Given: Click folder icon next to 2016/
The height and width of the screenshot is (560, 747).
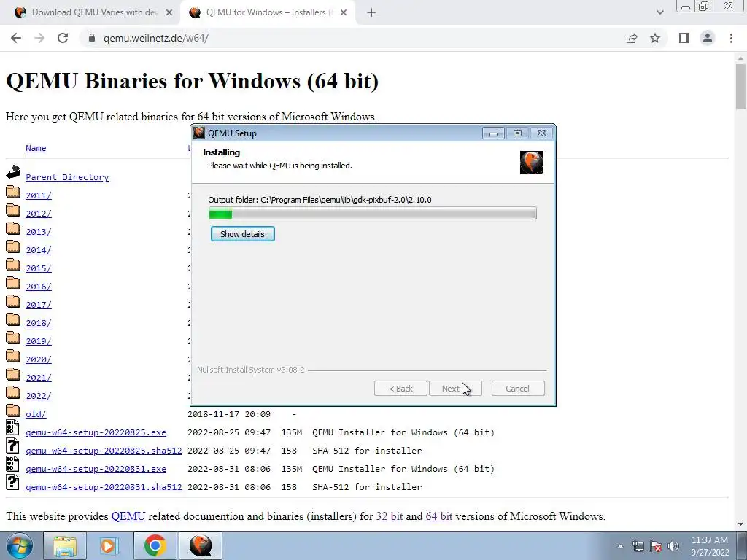Looking at the screenshot, I should (13, 284).
